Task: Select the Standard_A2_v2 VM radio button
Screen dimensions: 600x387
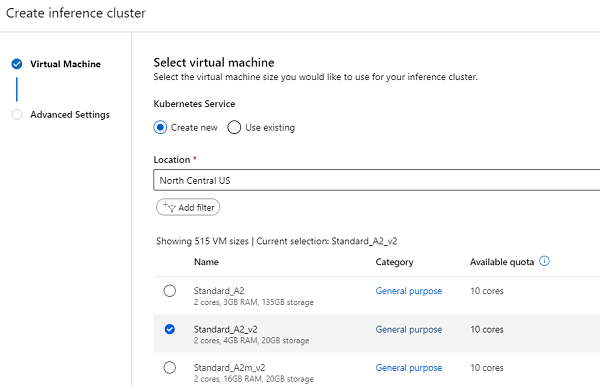Action: click(170, 329)
